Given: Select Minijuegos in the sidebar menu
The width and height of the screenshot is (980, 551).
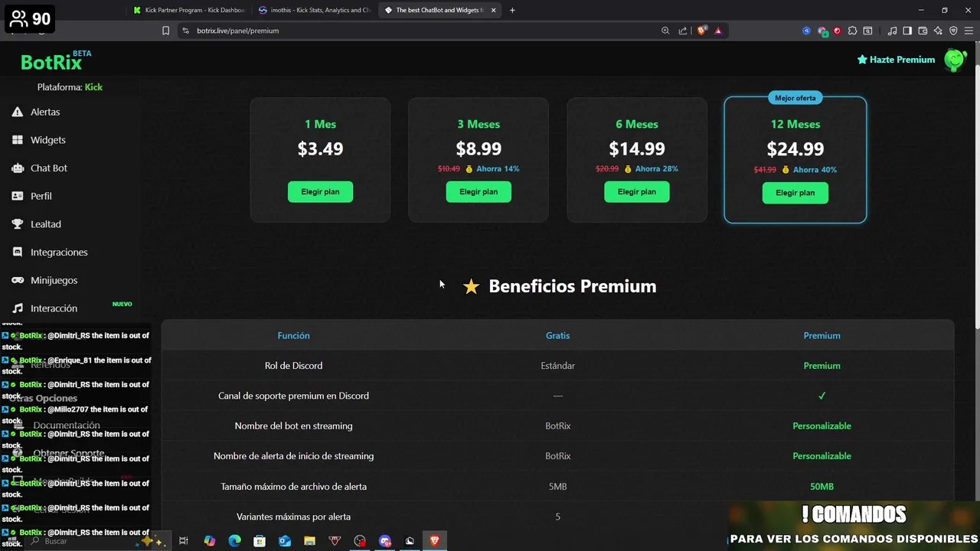Looking at the screenshot, I should coord(54,280).
